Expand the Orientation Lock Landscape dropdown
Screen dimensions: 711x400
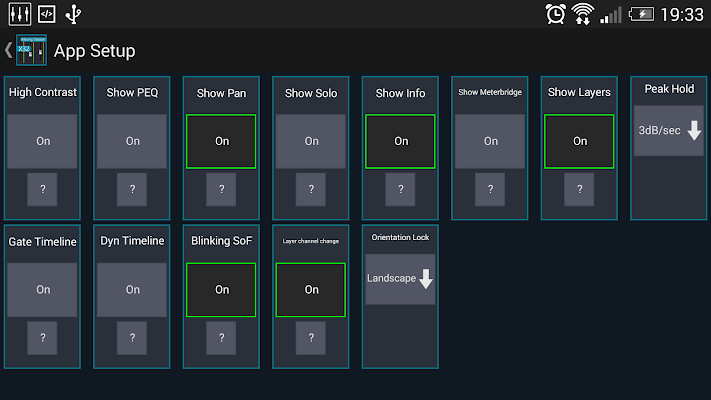pos(400,279)
